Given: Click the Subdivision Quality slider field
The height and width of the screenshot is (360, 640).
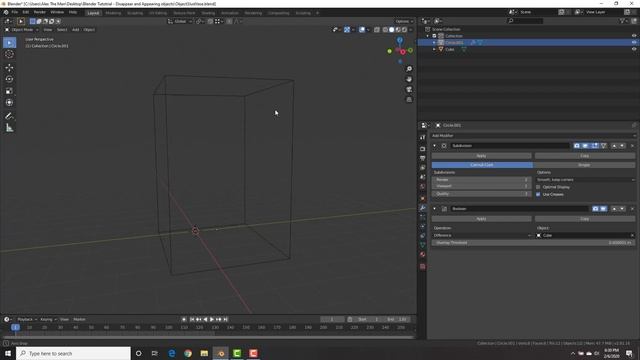Looking at the screenshot, I should [482, 194].
